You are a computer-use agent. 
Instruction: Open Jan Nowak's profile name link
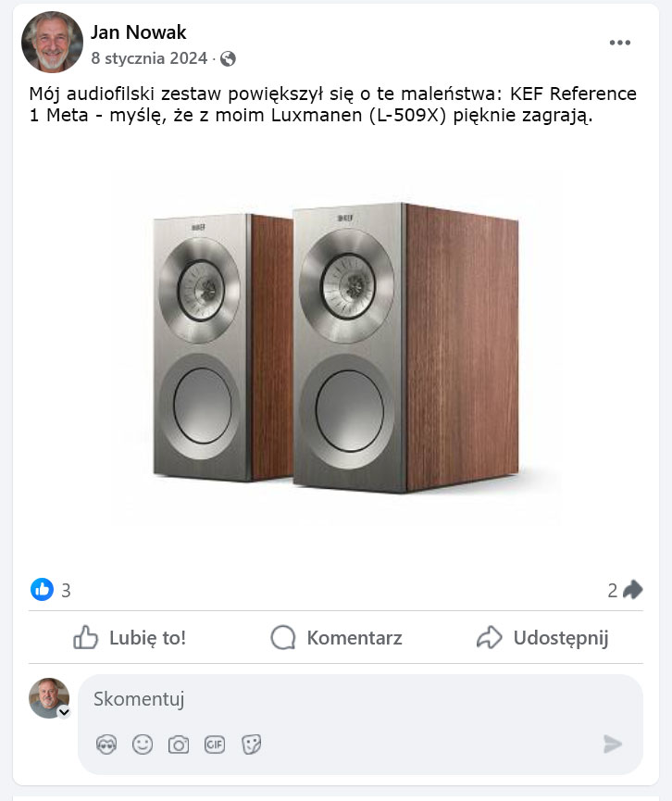[x=139, y=32]
